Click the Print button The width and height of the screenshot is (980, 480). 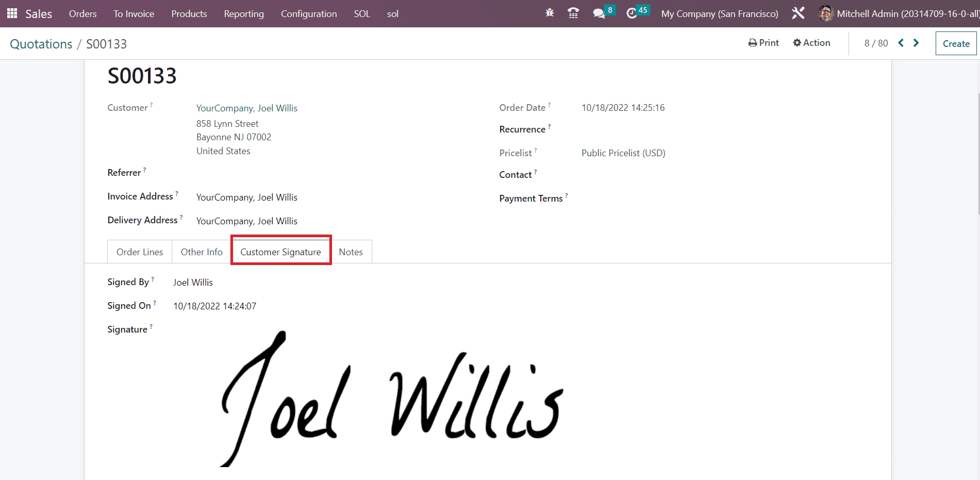pos(763,43)
